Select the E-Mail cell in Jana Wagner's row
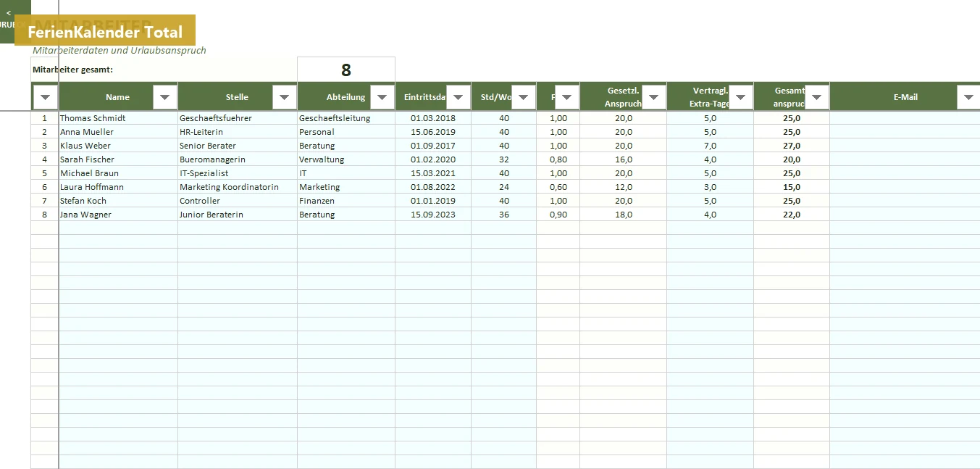 pos(905,215)
